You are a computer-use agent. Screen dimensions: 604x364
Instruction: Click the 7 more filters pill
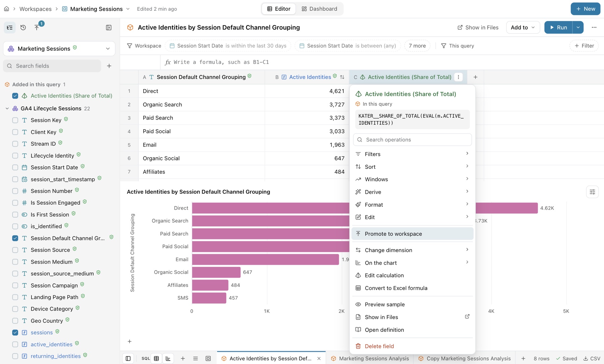pos(417,46)
